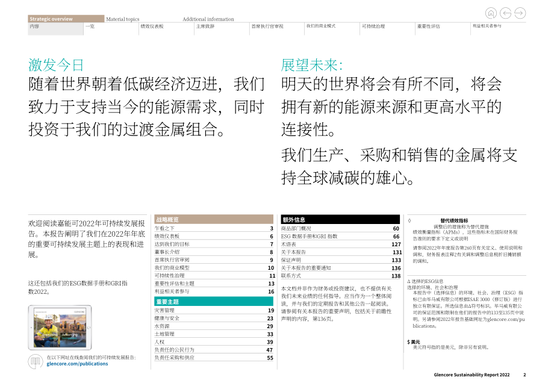This screenshot has height=392, width=554.
Task: Open contents entry 关于本报告的重要通知
Action: pyautogui.click(x=340, y=268)
